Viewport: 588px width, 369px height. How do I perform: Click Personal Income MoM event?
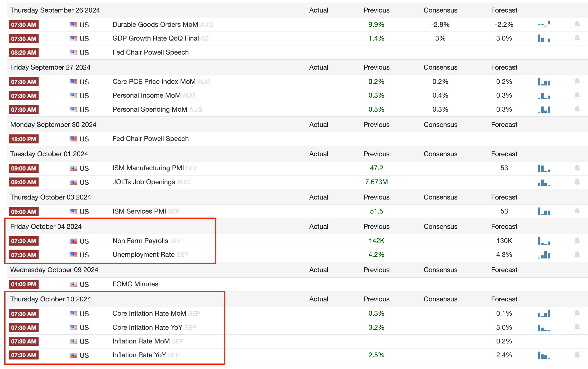pos(146,95)
